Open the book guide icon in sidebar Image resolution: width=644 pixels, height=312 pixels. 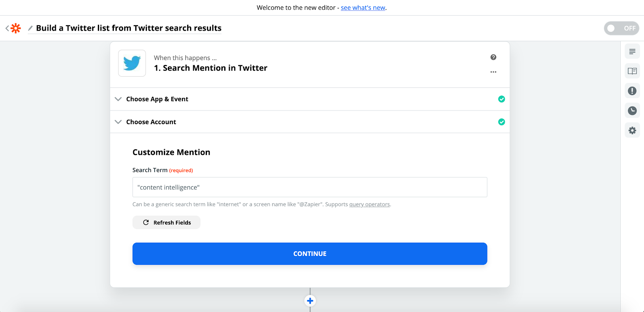pos(632,71)
